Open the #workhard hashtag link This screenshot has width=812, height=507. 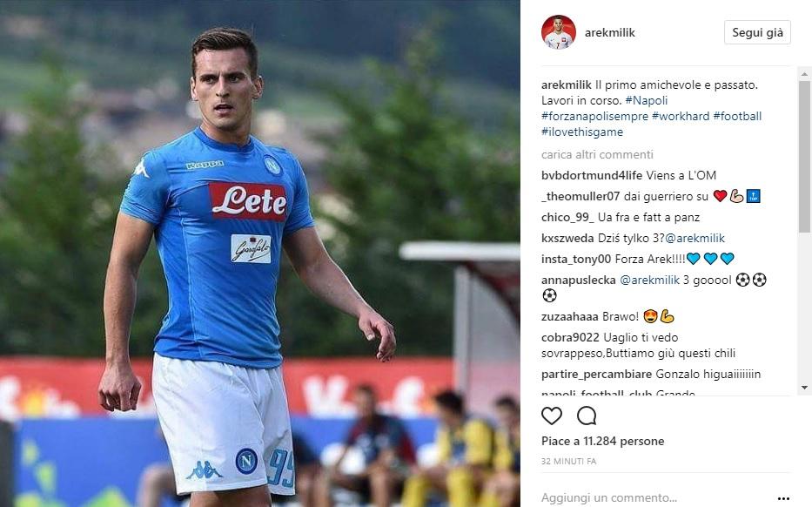(681, 116)
